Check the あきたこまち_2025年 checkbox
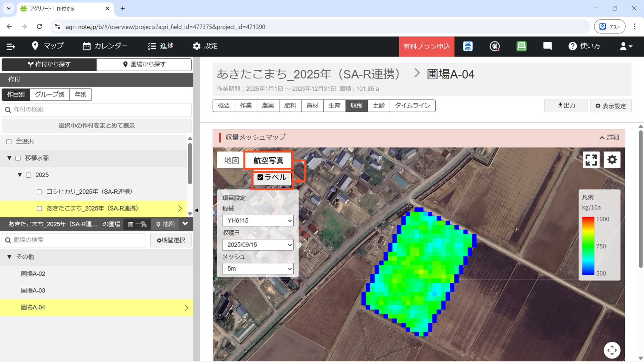 39,209
